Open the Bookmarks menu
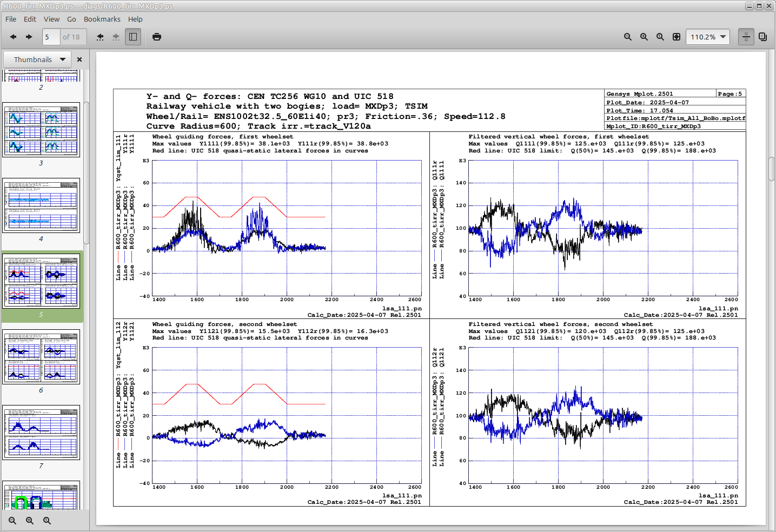This screenshot has width=776, height=532. click(x=102, y=19)
